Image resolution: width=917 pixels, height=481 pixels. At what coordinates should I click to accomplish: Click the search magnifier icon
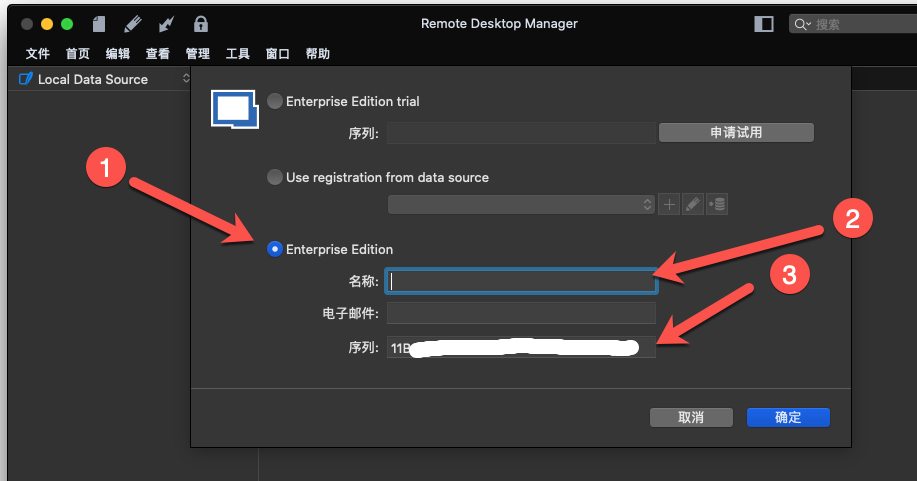point(799,24)
